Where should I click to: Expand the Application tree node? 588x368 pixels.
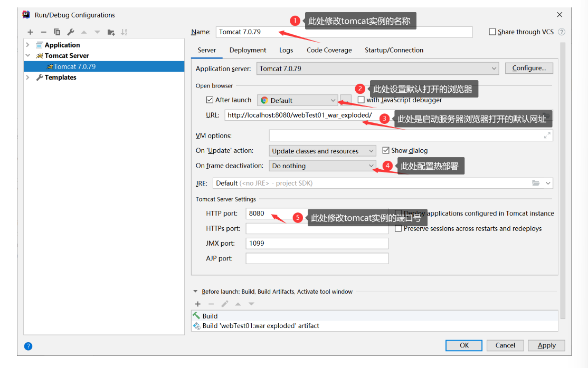click(x=27, y=45)
